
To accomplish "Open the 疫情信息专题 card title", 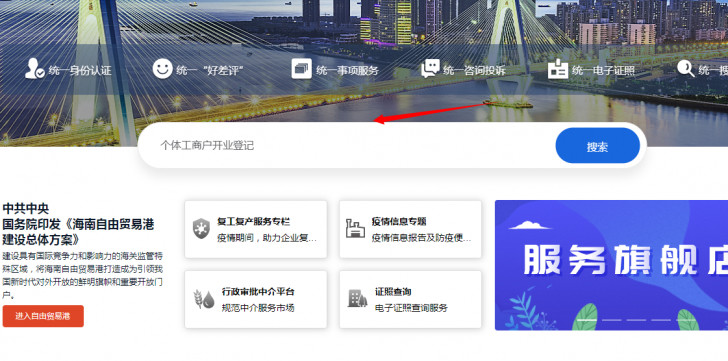I will point(399,221).
